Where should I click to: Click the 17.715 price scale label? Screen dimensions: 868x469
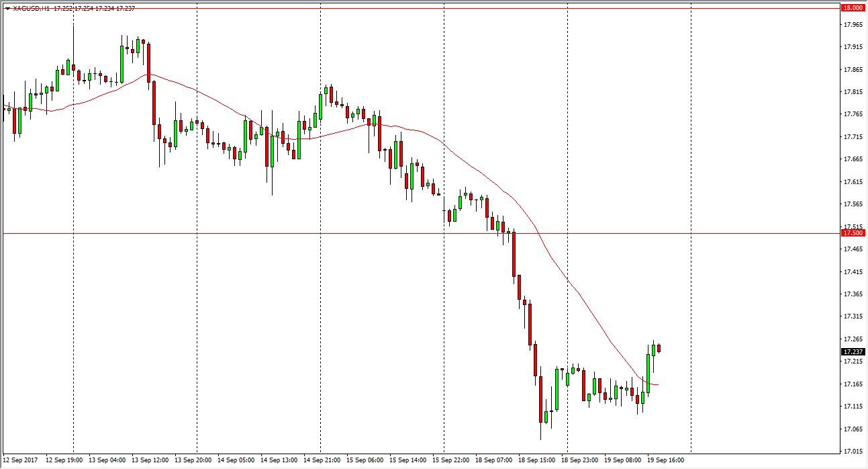(853, 137)
